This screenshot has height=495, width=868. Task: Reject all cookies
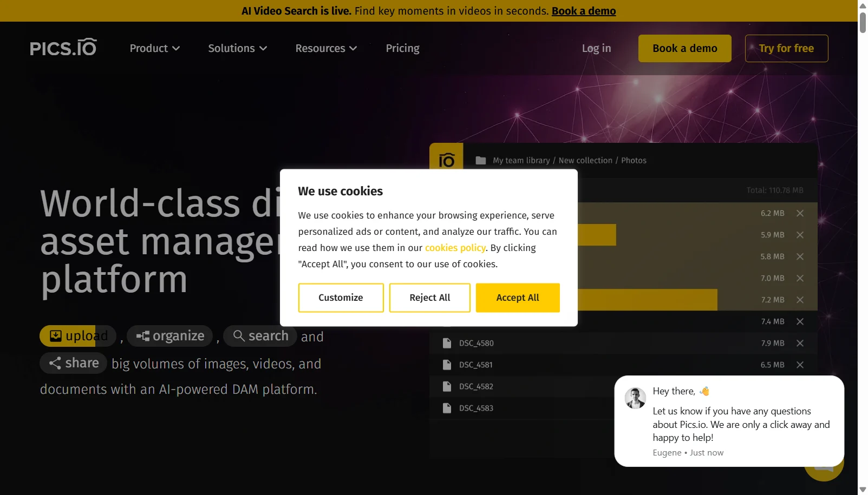click(x=429, y=298)
